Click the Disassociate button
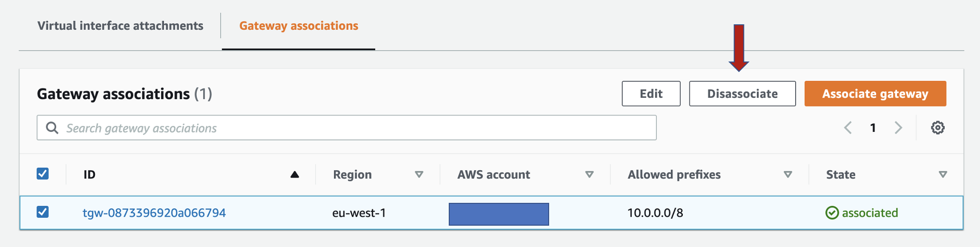This screenshot has width=980, height=247. (x=742, y=94)
